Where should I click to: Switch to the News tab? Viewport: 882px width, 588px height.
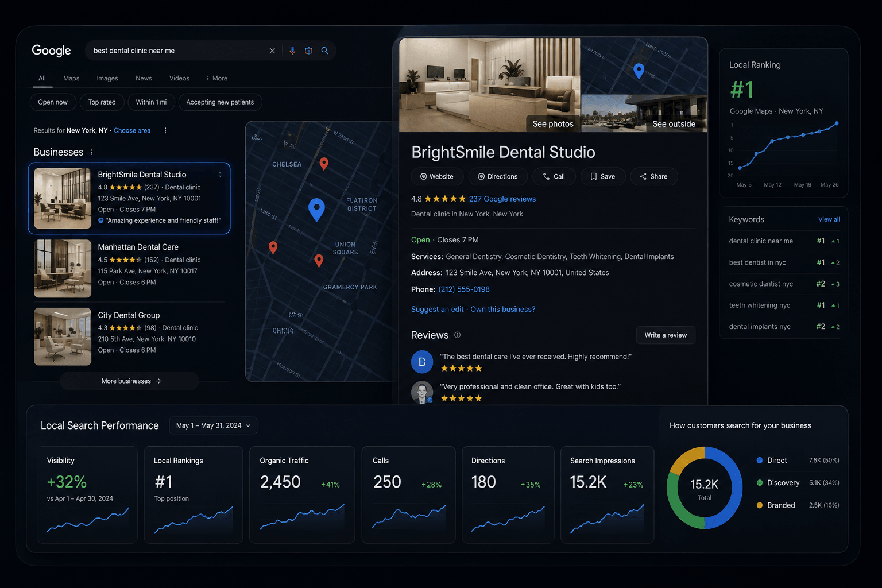tap(144, 78)
